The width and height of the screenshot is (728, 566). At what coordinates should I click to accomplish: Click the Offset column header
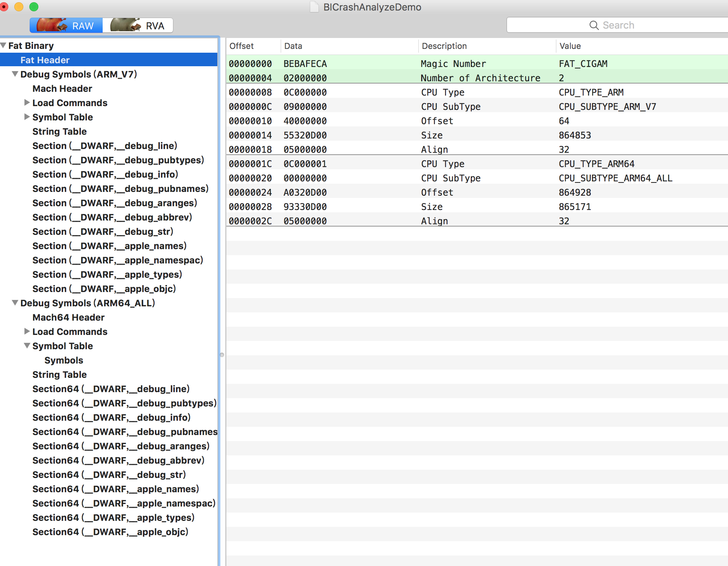(253, 46)
